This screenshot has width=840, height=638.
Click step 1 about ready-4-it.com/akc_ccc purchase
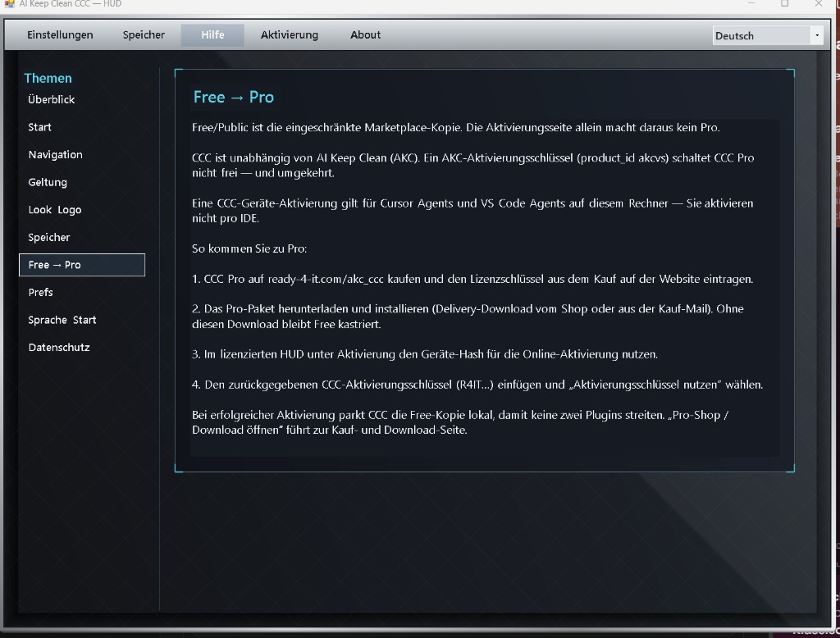pyautogui.click(x=472, y=279)
